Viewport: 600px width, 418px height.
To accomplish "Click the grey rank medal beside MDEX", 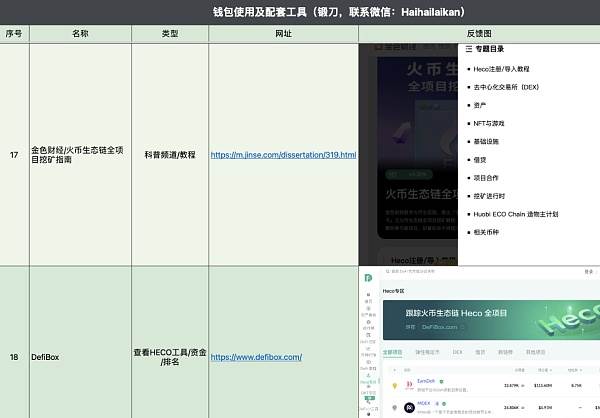I will tap(395, 408).
